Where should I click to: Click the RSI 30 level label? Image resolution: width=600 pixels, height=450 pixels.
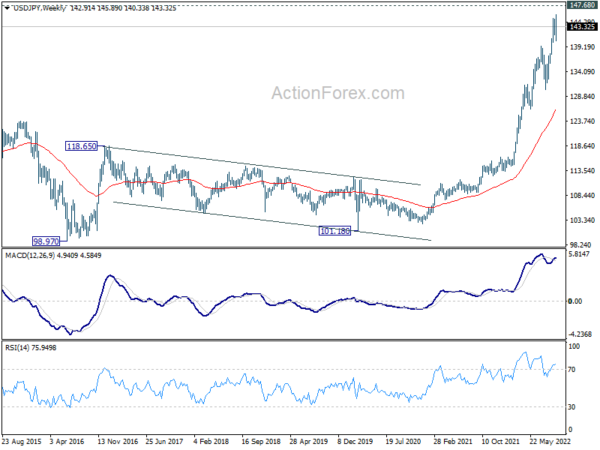tap(572, 407)
